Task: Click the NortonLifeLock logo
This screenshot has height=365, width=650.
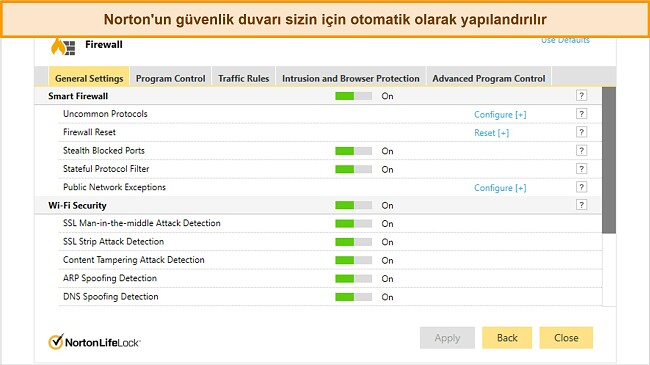Action: (x=95, y=342)
